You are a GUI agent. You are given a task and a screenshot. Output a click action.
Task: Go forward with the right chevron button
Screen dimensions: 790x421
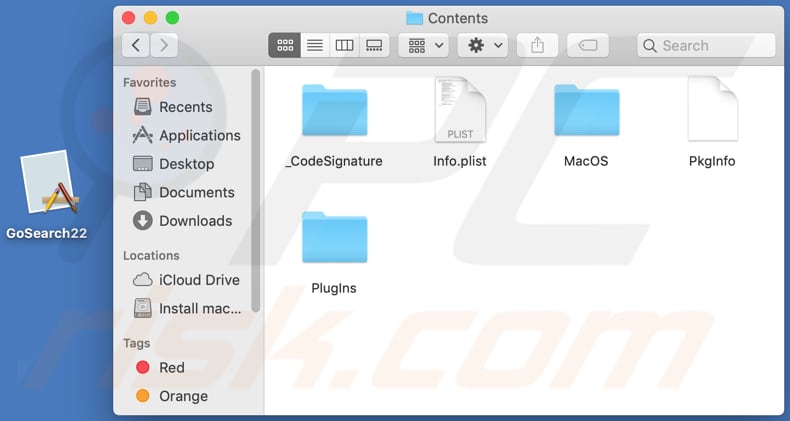click(164, 45)
